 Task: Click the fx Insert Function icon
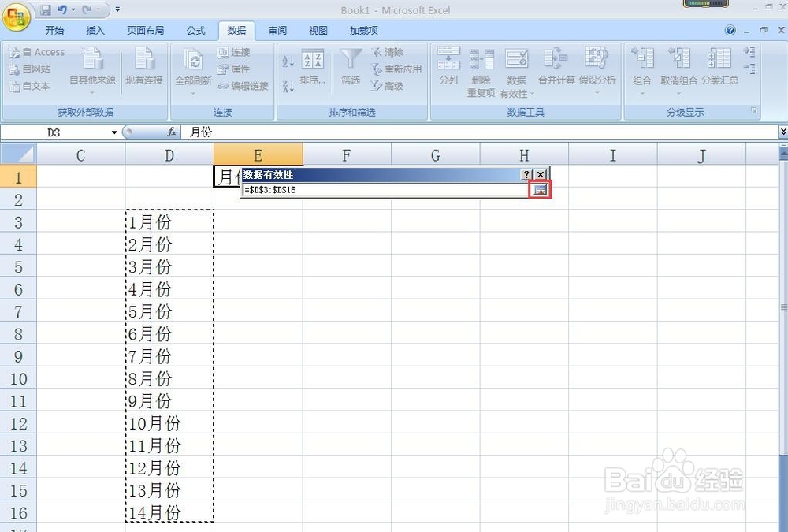coord(172,132)
